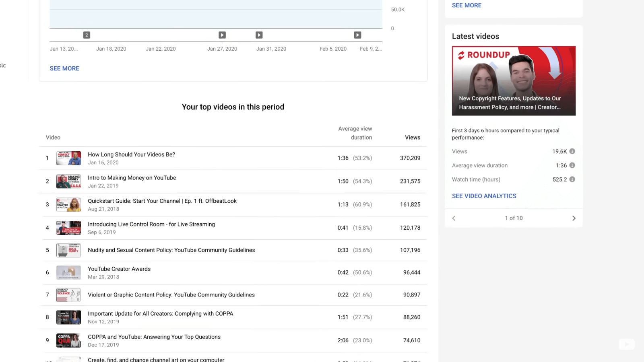Open the grouped '2' event marker on the chart

click(86, 35)
